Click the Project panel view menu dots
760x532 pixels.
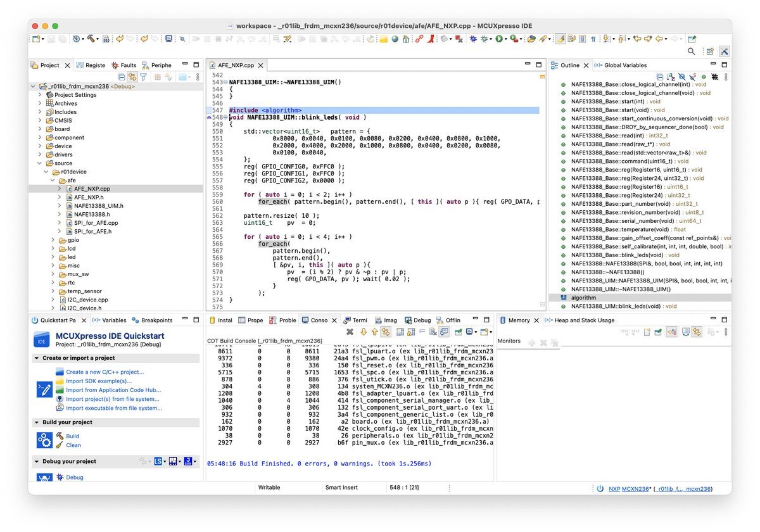pyautogui.click(x=198, y=77)
